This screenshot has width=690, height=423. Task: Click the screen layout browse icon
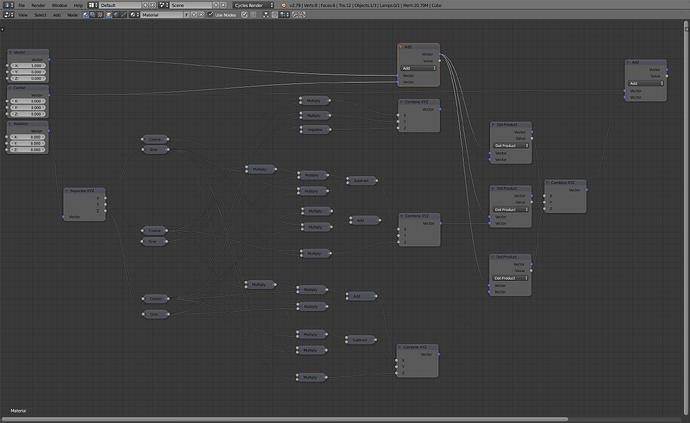coord(93,5)
